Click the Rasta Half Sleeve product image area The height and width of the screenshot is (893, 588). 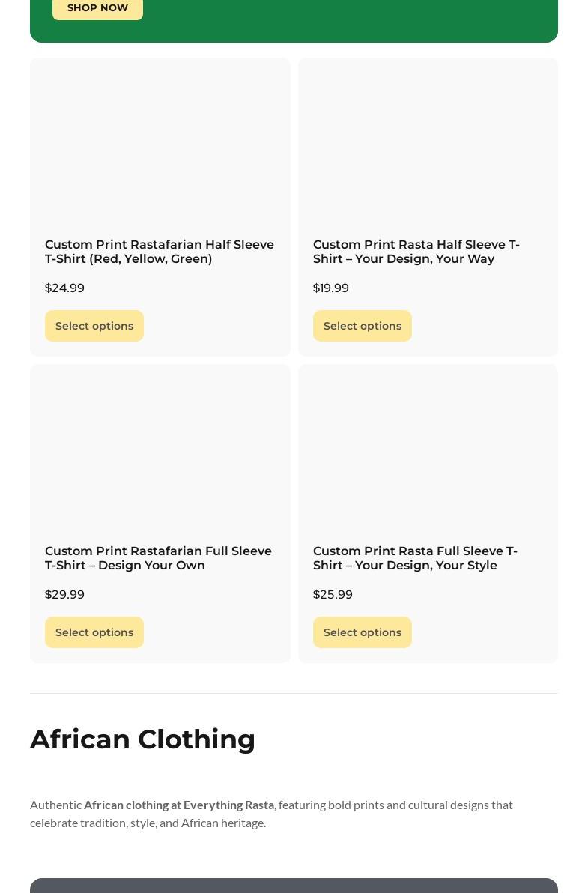point(428,142)
